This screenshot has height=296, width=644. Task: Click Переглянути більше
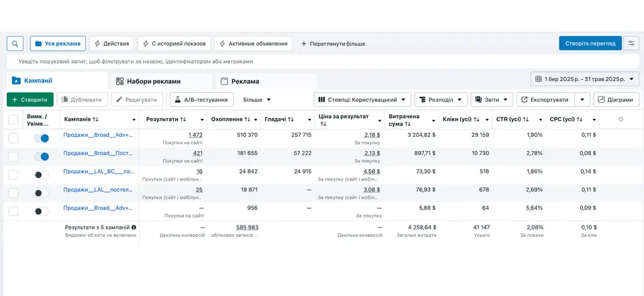(x=333, y=44)
